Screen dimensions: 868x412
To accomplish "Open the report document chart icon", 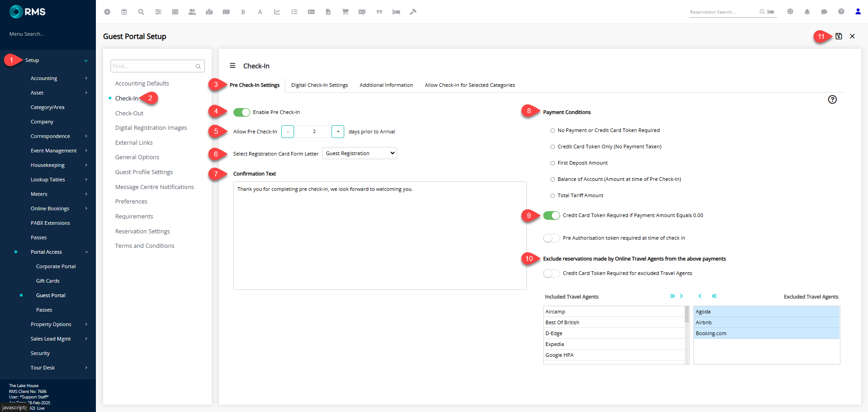I will tap(328, 12).
